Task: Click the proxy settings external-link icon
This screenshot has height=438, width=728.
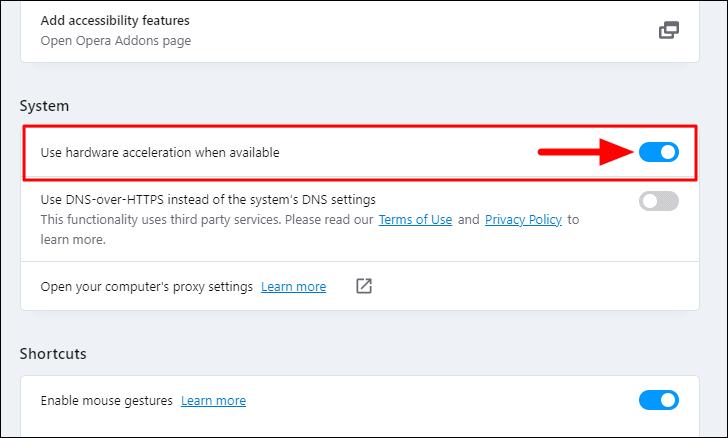Action: [364, 286]
